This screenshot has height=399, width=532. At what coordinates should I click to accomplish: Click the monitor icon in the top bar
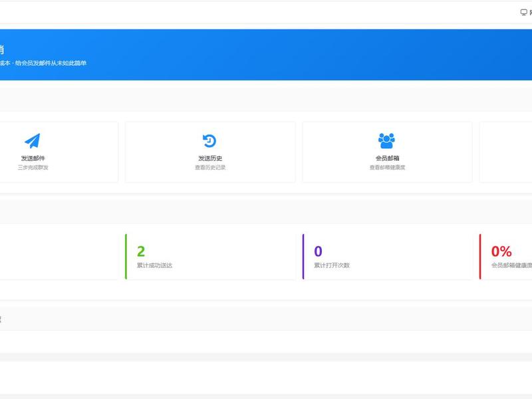pyautogui.click(x=524, y=13)
